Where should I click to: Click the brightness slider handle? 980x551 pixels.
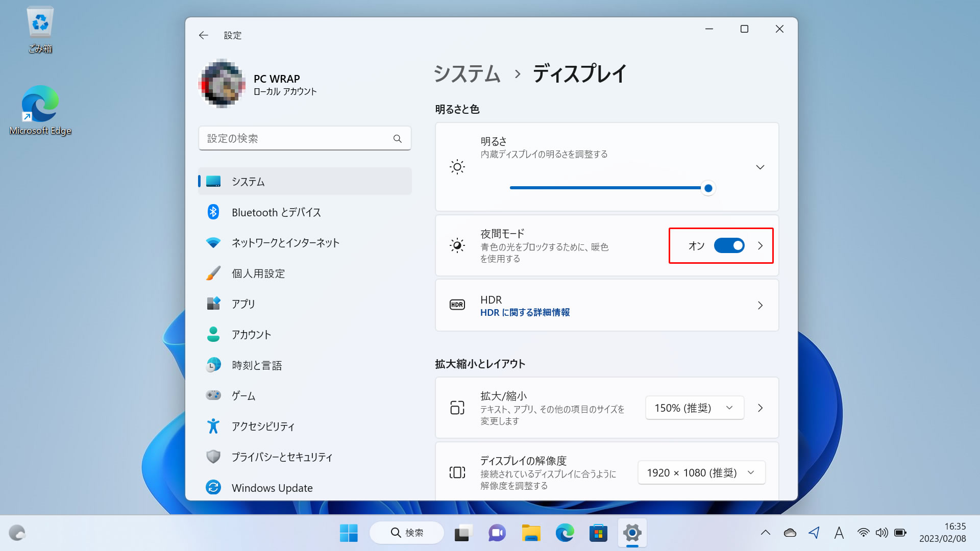(x=708, y=188)
